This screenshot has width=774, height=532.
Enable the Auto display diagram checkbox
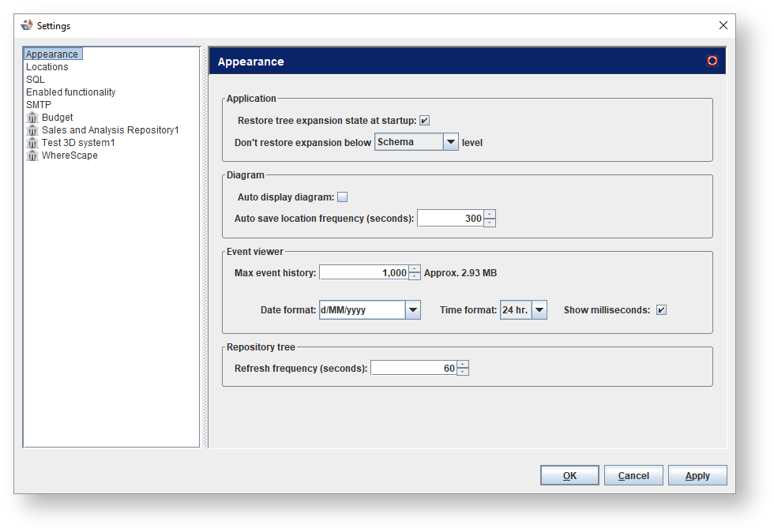[342, 197]
